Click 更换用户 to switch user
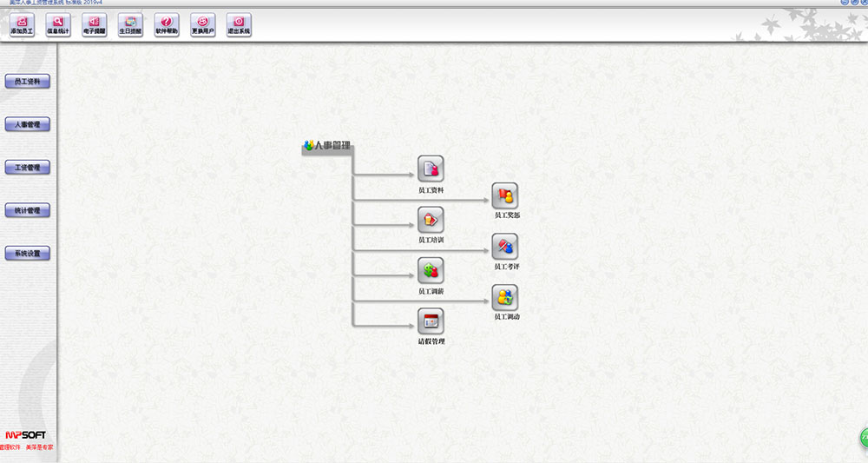The image size is (868, 463). (202, 25)
